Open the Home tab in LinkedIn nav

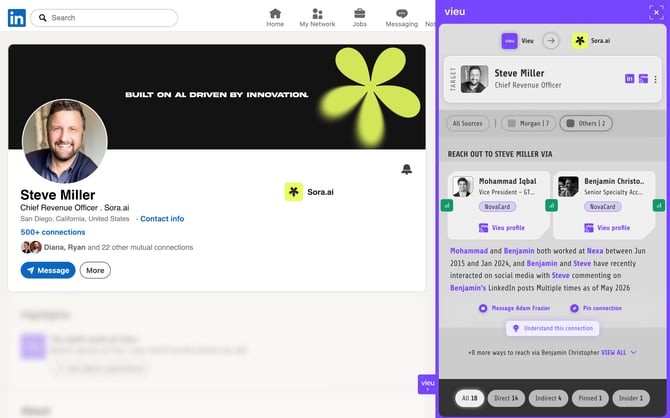coord(275,18)
